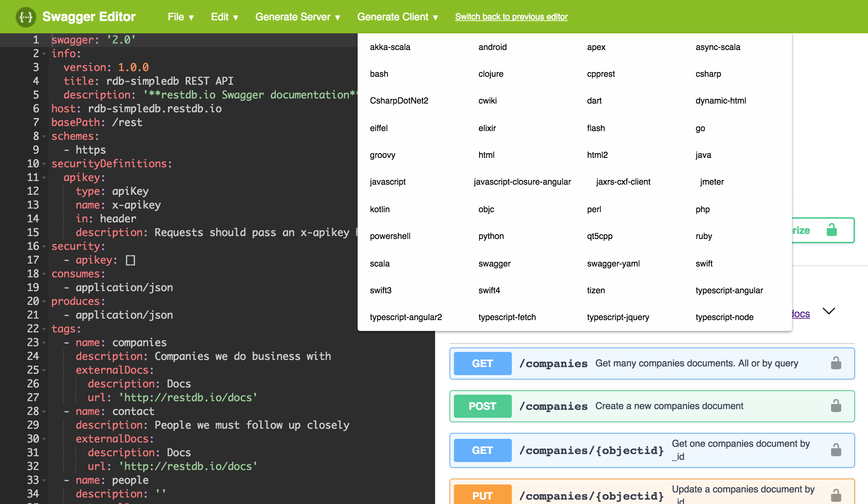Open the File dropdown menu
Image resolution: width=868 pixels, height=504 pixels.
[x=180, y=16]
